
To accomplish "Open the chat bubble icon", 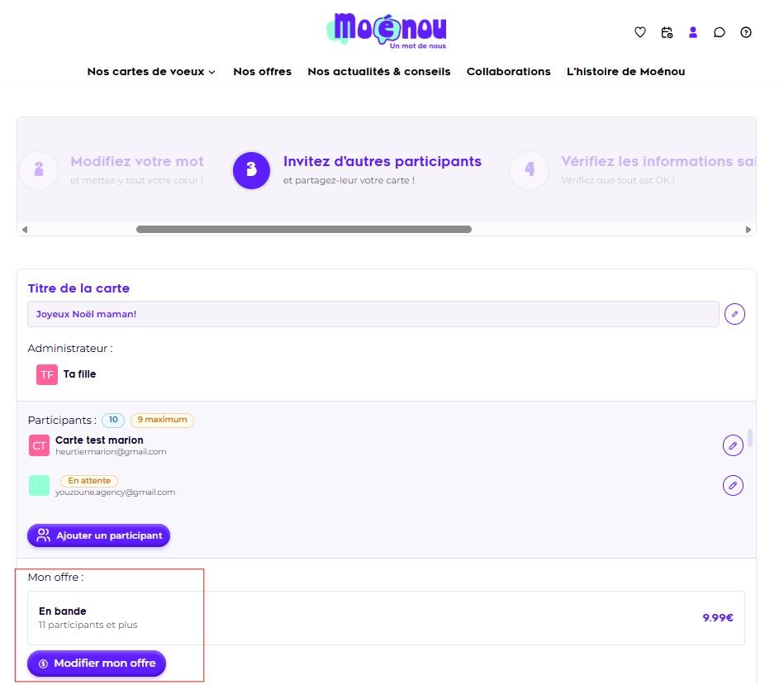I will coord(720,32).
